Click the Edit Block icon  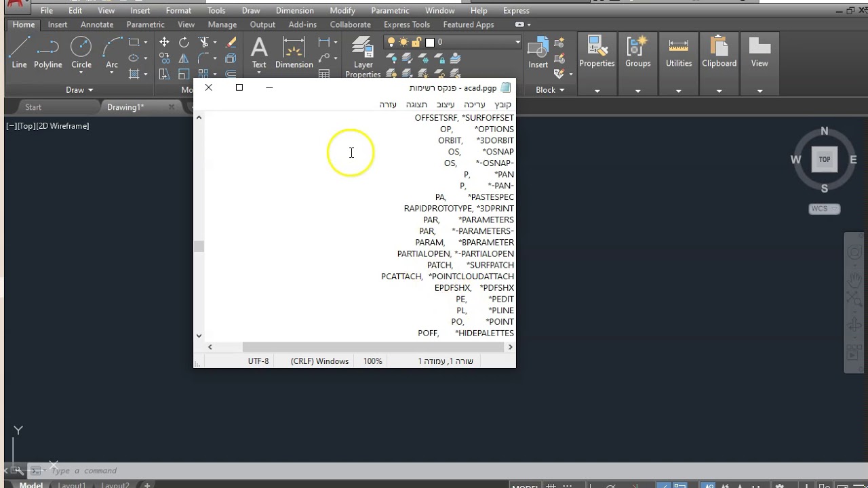pos(559,60)
